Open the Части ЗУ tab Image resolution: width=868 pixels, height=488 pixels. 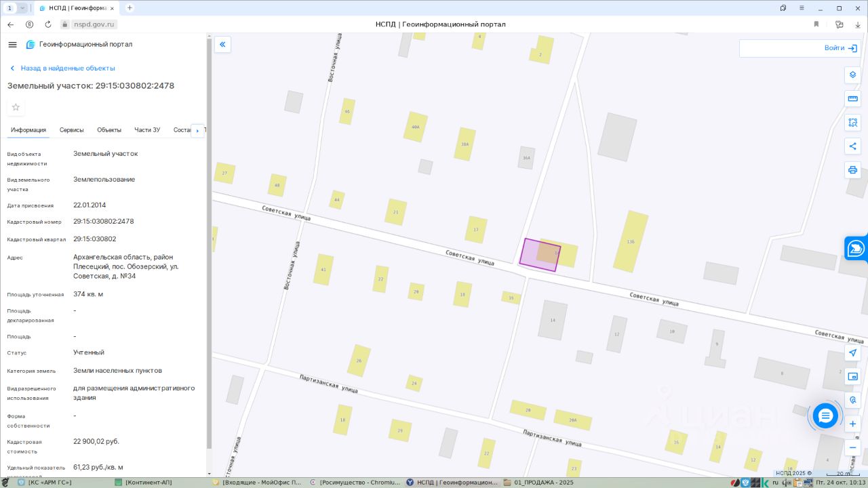[x=147, y=130]
